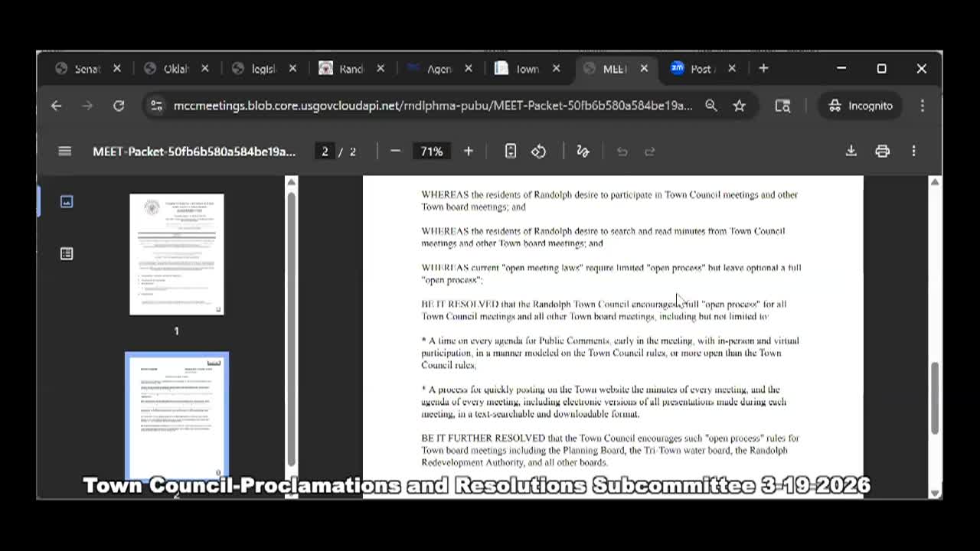Zoom in on the PDF with plus button
The width and height of the screenshot is (980, 551).
[468, 151]
